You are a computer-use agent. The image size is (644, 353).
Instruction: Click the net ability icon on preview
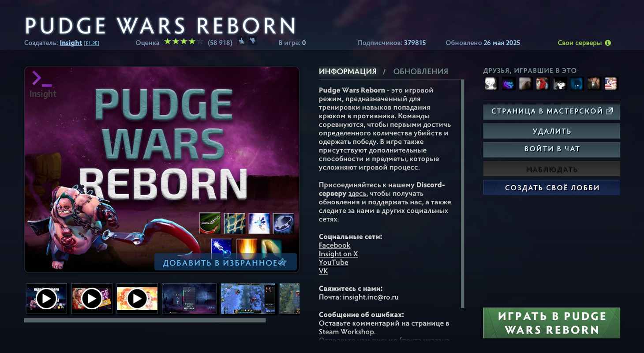coord(234,223)
